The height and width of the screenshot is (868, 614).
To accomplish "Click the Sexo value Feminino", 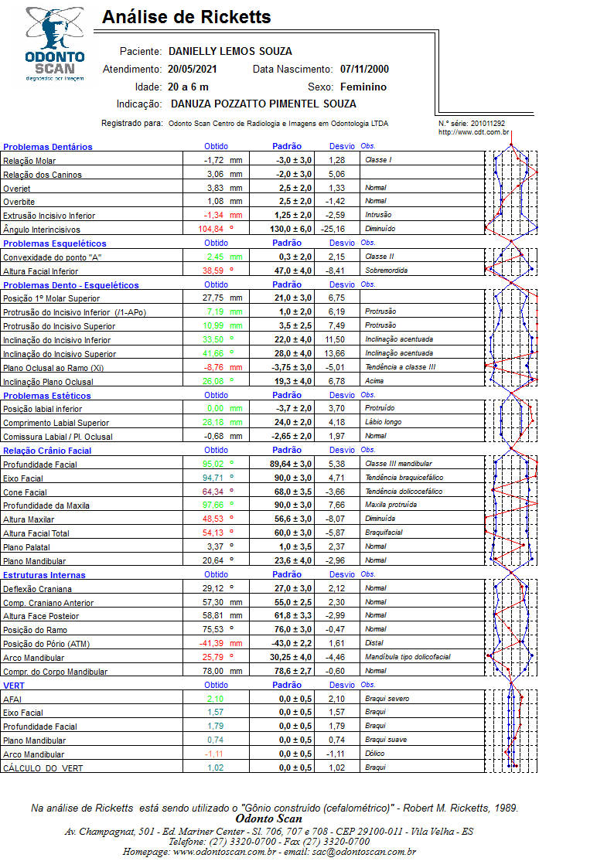I will pyautogui.click(x=363, y=87).
